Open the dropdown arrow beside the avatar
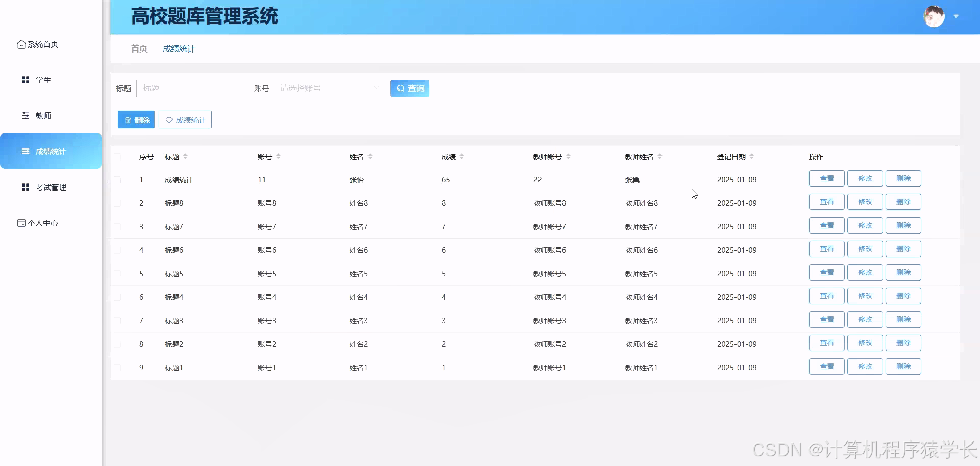Screen dimensions: 980x466 coord(956,16)
